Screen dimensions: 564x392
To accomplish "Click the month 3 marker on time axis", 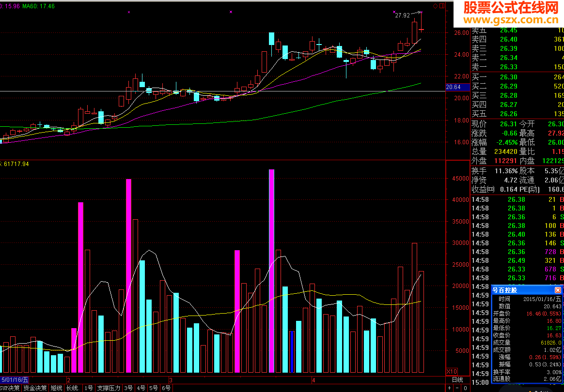I will pyautogui.click(x=171, y=380).
